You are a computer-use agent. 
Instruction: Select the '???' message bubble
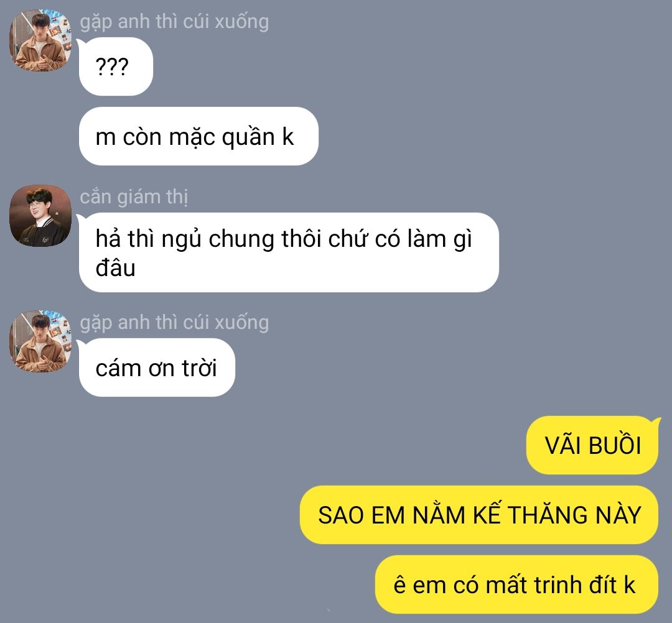click(x=116, y=67)
